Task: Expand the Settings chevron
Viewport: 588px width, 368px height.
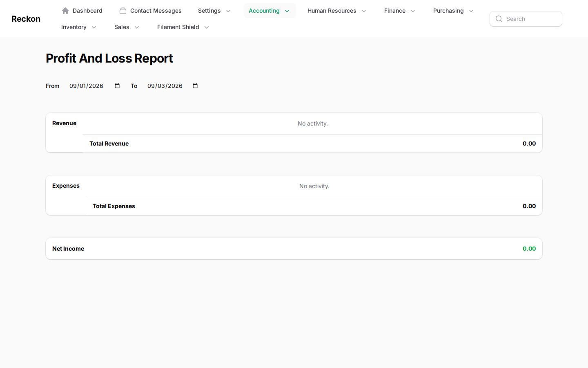Action: [228, 11]
